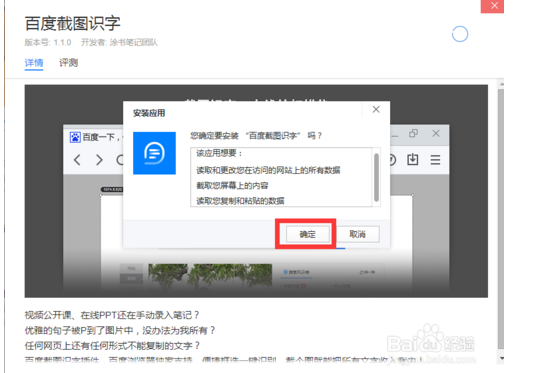The height and width of the screenshot is (373, 544).
Task: Click the loading spinner circle
Action: pos(460,34)
